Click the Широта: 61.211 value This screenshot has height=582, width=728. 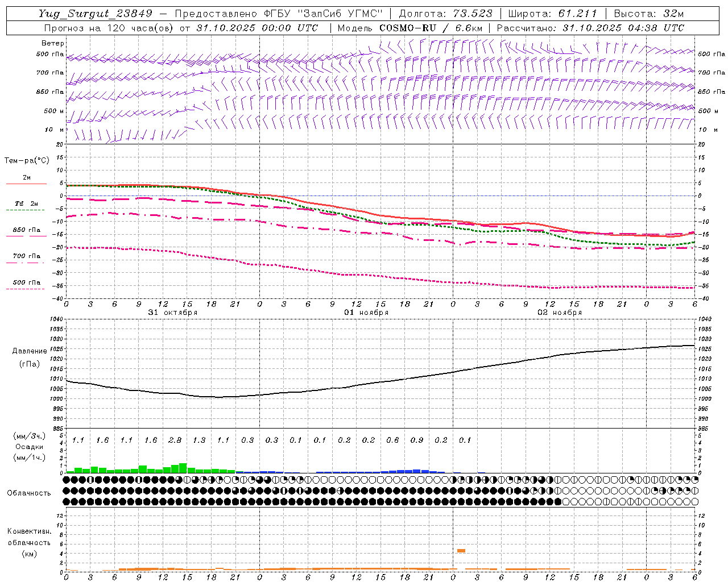pyautogui.click(x=552, y=14)
